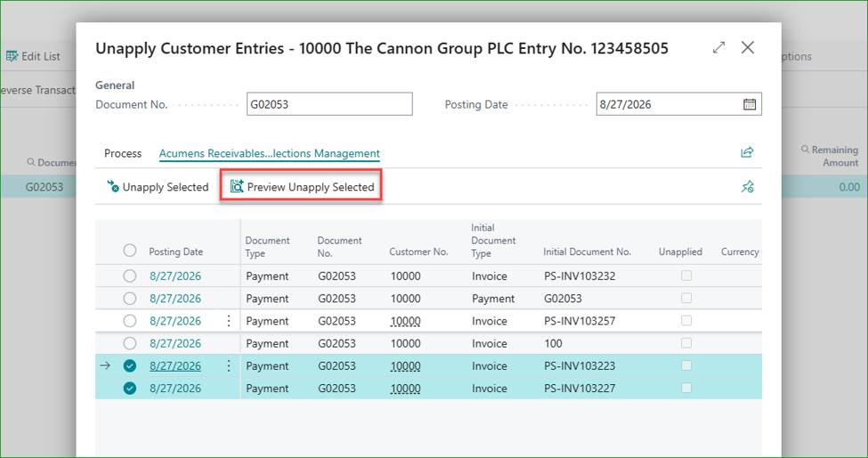Select the row with Initial Document No. 100
The width and height of the screenshot is (868, 458).
pos(130,343)
